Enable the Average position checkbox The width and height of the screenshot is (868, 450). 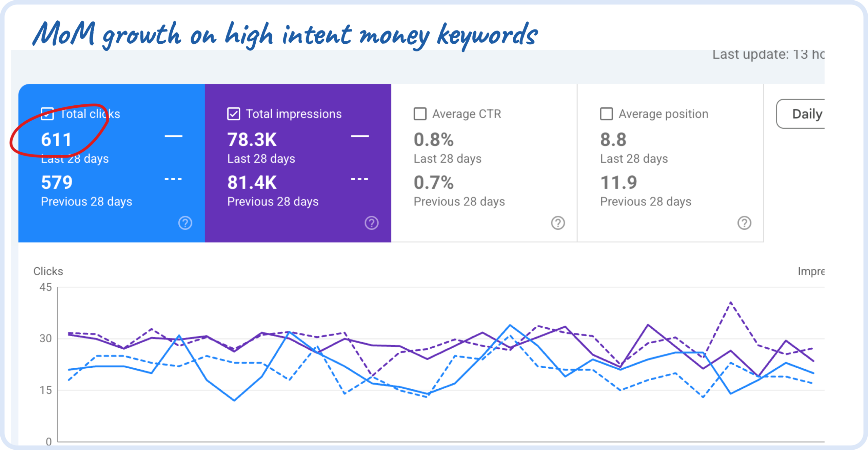click(x=607, y=114)
